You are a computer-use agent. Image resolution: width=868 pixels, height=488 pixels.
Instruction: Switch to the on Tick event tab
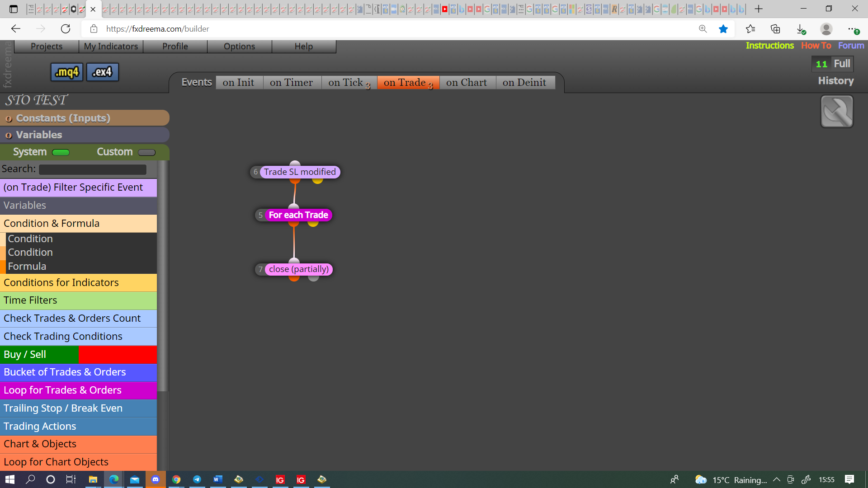coord(349,83)
